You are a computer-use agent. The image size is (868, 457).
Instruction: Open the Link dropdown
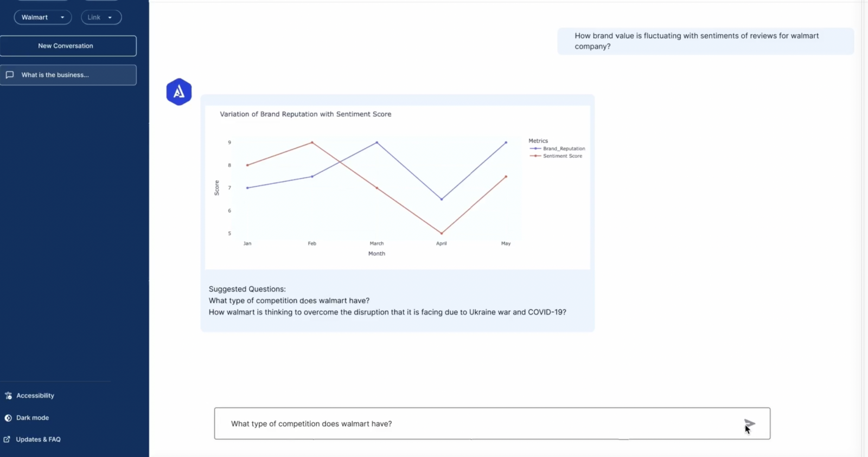coord(101,17)
